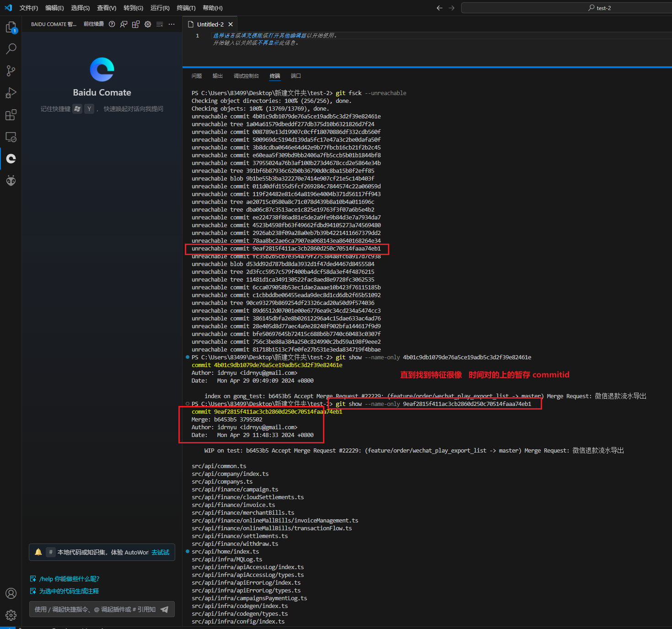The height and width of the screenshot is (629, 672).
Task: Select the Untitled-2 editor tab
Action: tap(210, 24)
